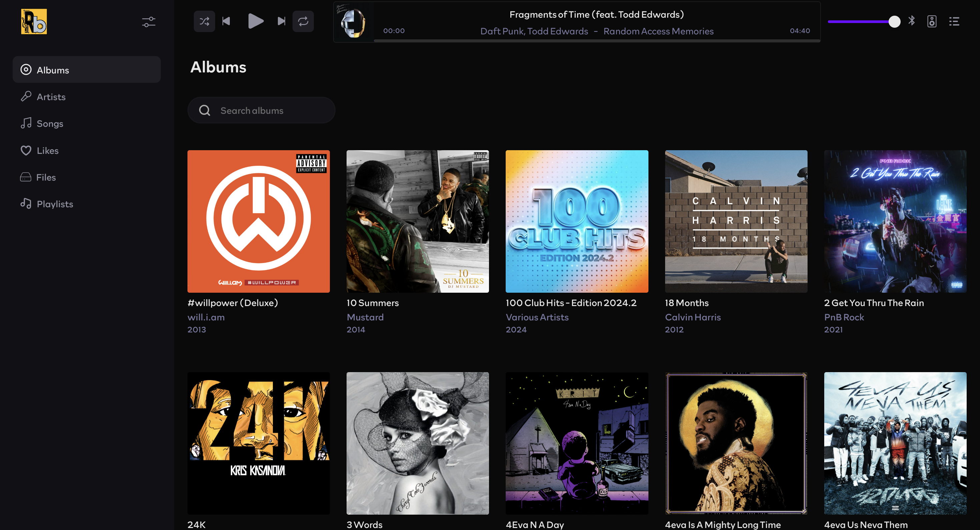The image size is (980, 530).
Task: Click the Calvin Harris artist link
Action: (693, 317)
